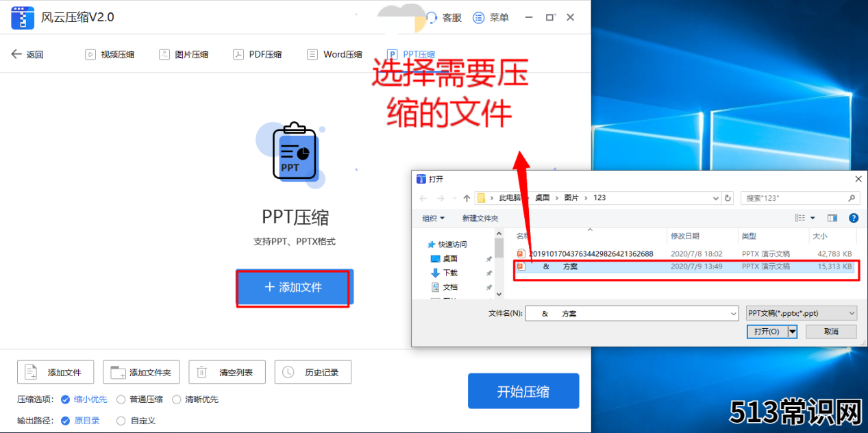Screen dimensions: 868x433
Task: Click the search magnifier icon
Action: [x=852, y=198]
